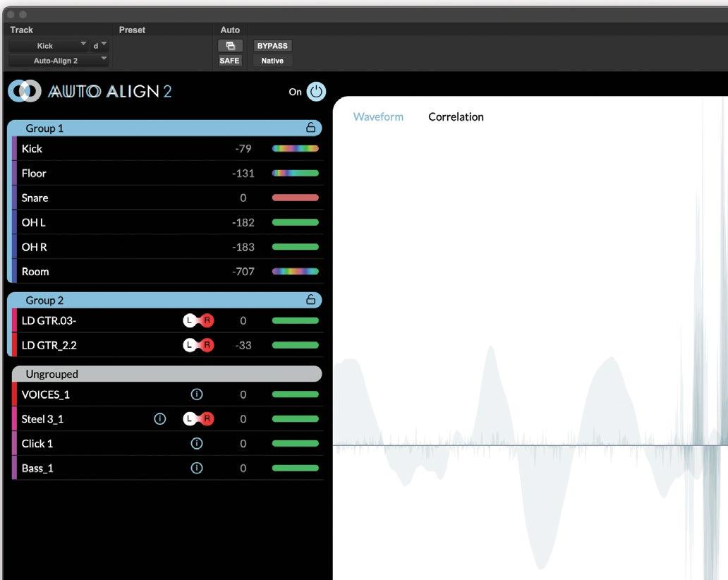Screen dimensions: 728x580
Task: Toggle L/R switch on LD GTR.03-
Action: (198, 320)
